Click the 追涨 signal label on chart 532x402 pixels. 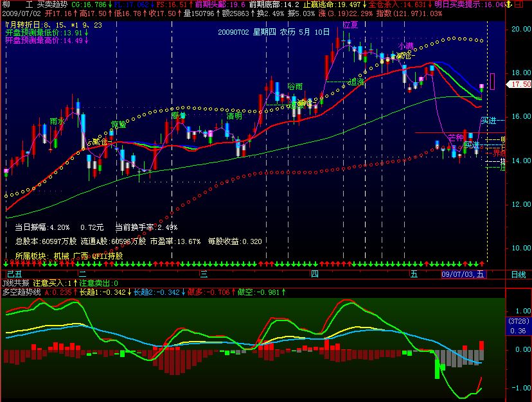tap(356, 82)
